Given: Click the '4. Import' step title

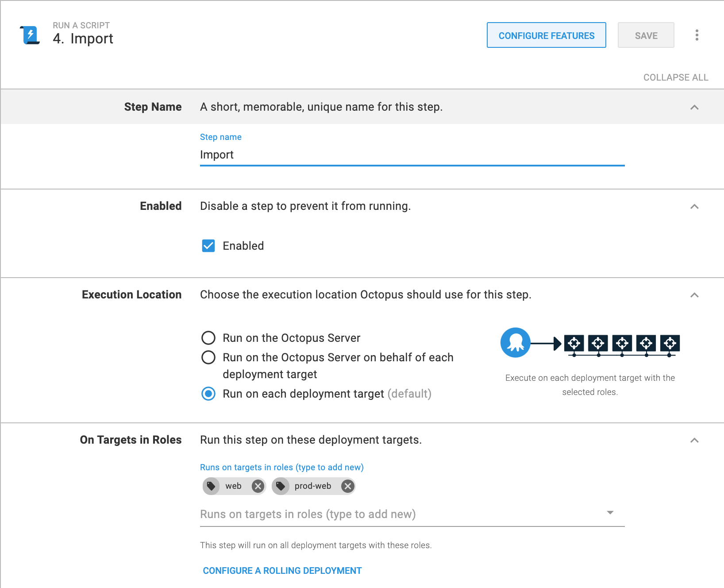Looking at the screenshot, I should [x=83, y=39].
